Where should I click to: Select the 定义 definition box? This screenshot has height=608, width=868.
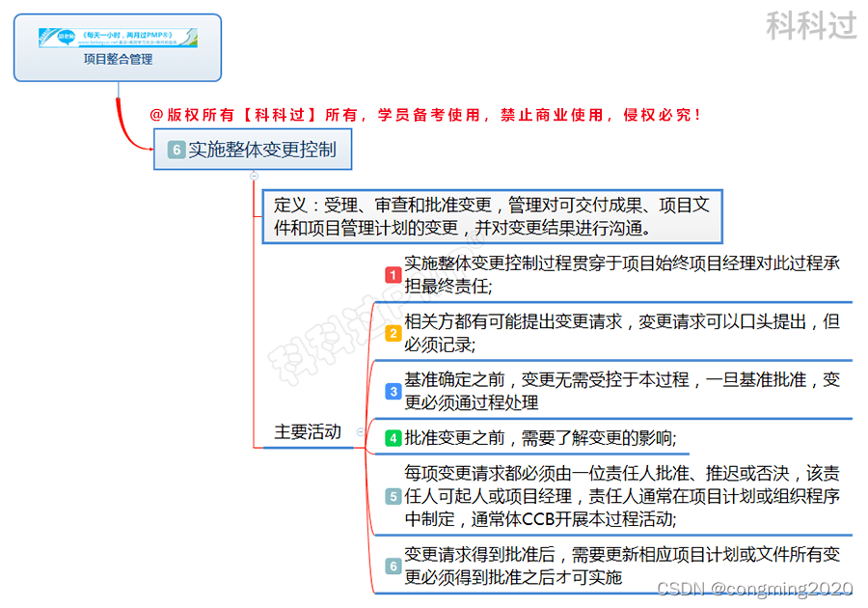pyautogui.click(x=492, y=216)
